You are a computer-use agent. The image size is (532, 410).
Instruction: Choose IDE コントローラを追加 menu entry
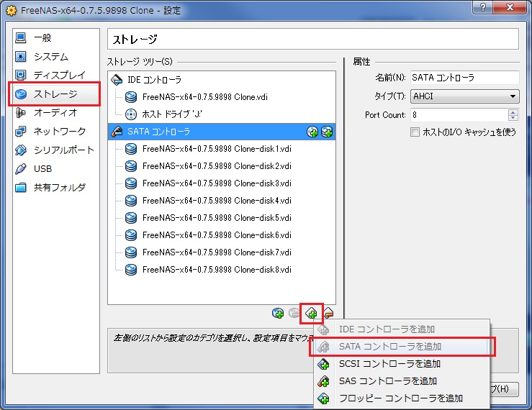click(402, 329)
